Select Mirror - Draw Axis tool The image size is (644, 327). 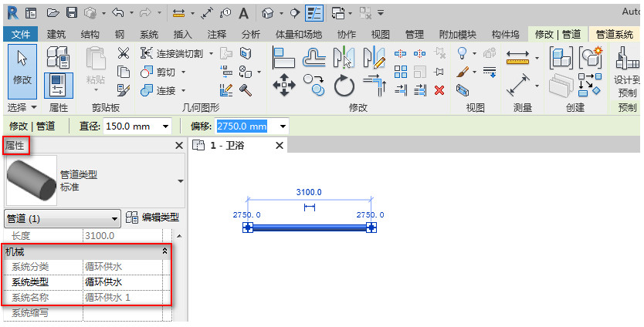[375, 57]
